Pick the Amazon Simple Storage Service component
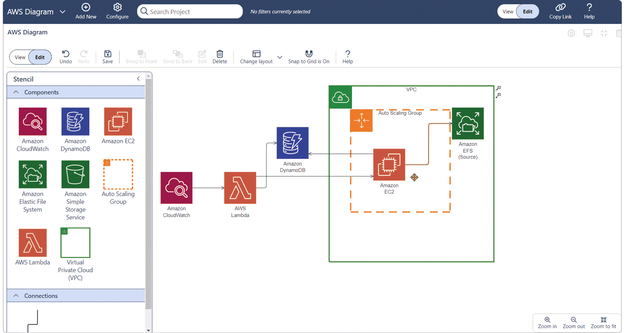The image size is (644, 333). pyautogui.click(x=75, y=174)
